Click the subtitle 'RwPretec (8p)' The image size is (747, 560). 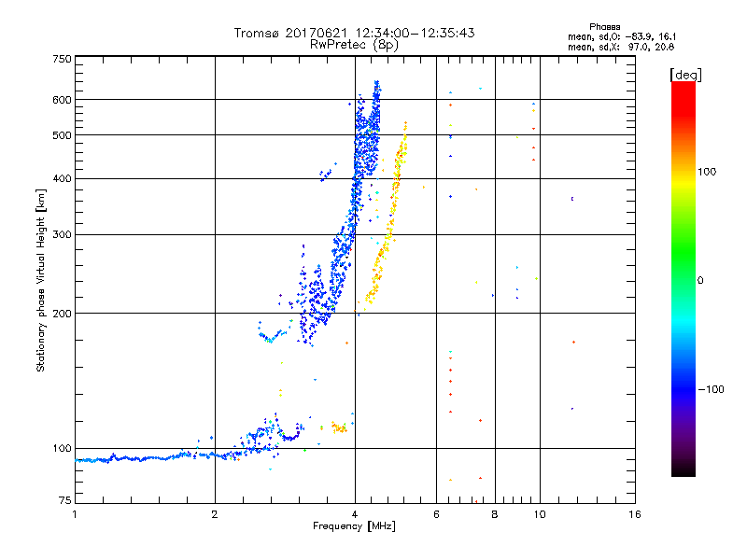(x=354, y=45)
